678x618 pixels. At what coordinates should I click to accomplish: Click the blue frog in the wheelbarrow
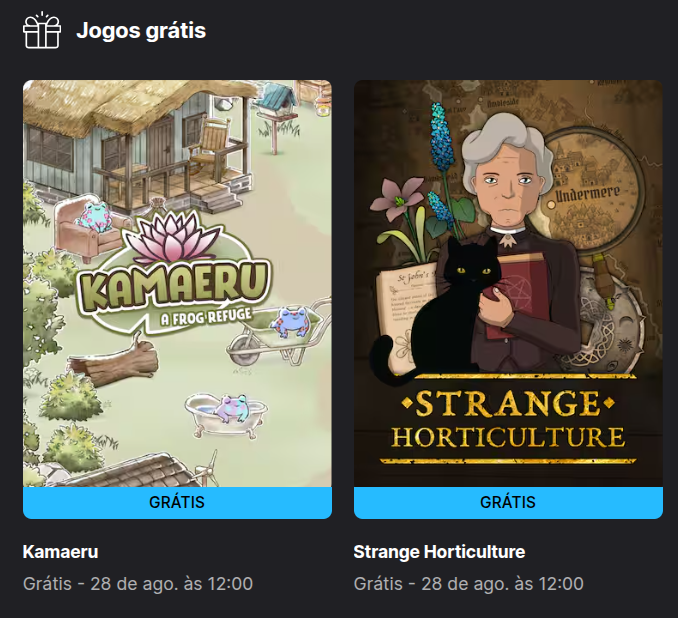[291, 321]
